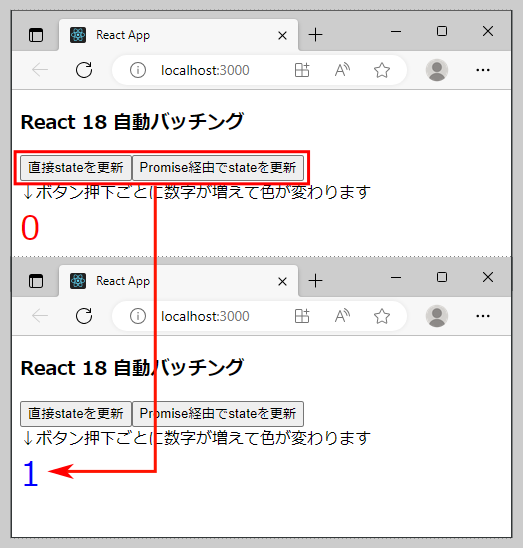The image size is (523, 548).
Task: Click Read Aloud icon in lower address bar
Action: [342, 316]
